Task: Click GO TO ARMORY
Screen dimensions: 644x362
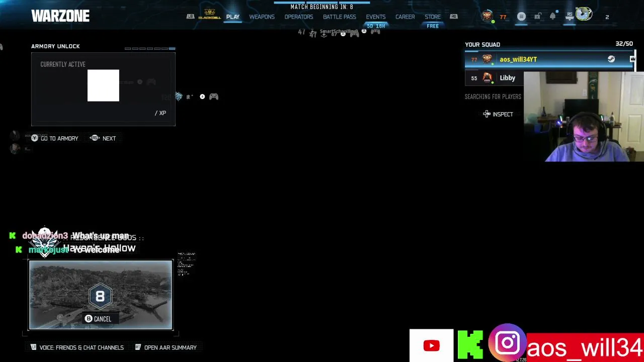Action: pos(59,138)
